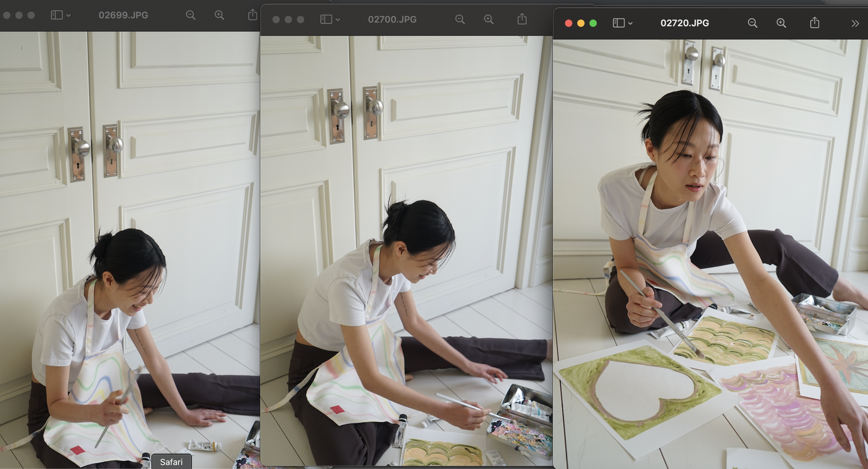Click the photo in the 02699.JPG window
Viewport: 868px width, 469px height.
pyautogui.click(x=130, y=250)
